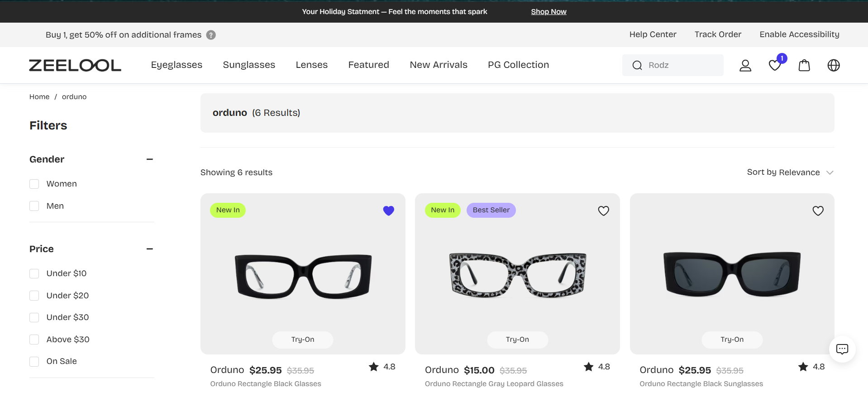
Task: Click the globe language selector icon
Action: (833, 66)
